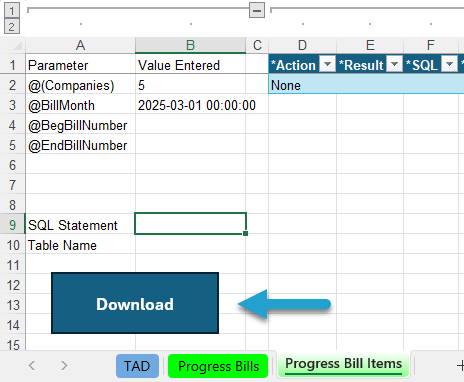Select outline level 2 button

pyautogui.click(x=12, y=26)
